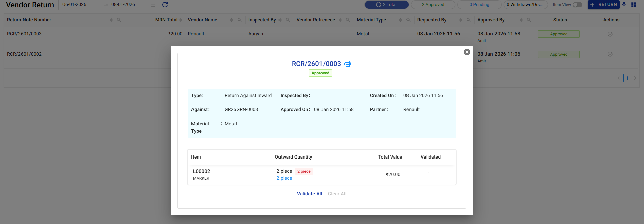This screenshot has height=224, width=644.
Task: Click the RETURN button to add return
Action: (x=603, y=5)
